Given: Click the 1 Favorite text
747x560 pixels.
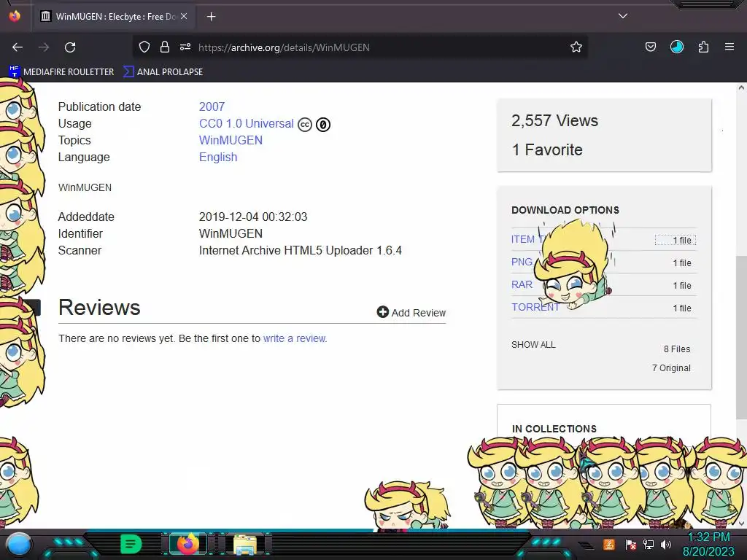Looking at the screenshot, I should [547, 150].
